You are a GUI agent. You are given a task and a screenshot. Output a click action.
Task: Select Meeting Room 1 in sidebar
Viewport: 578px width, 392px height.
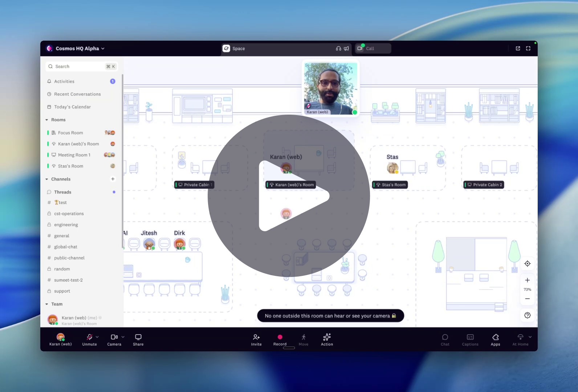pos(81,155)
